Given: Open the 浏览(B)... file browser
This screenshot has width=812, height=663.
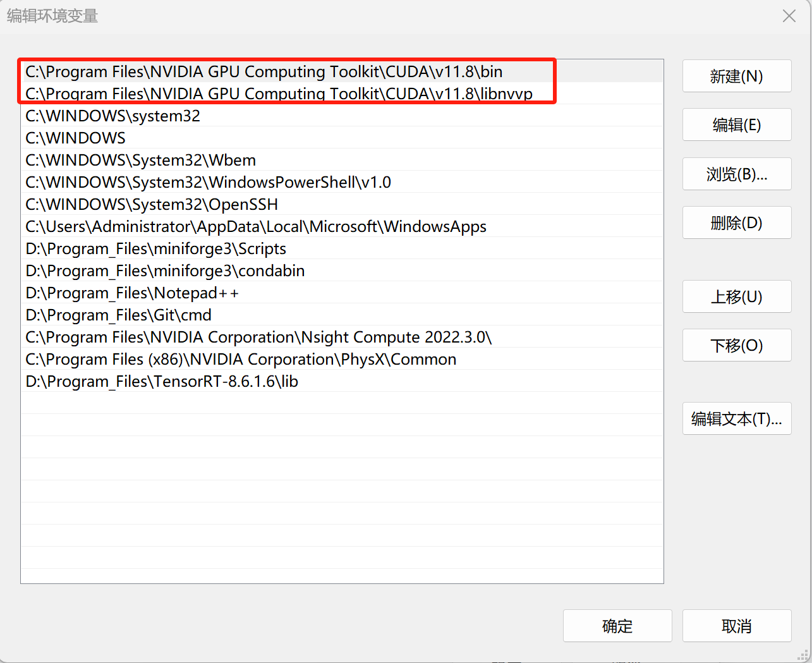Looking at the screenshot, I should coord(737,173).
